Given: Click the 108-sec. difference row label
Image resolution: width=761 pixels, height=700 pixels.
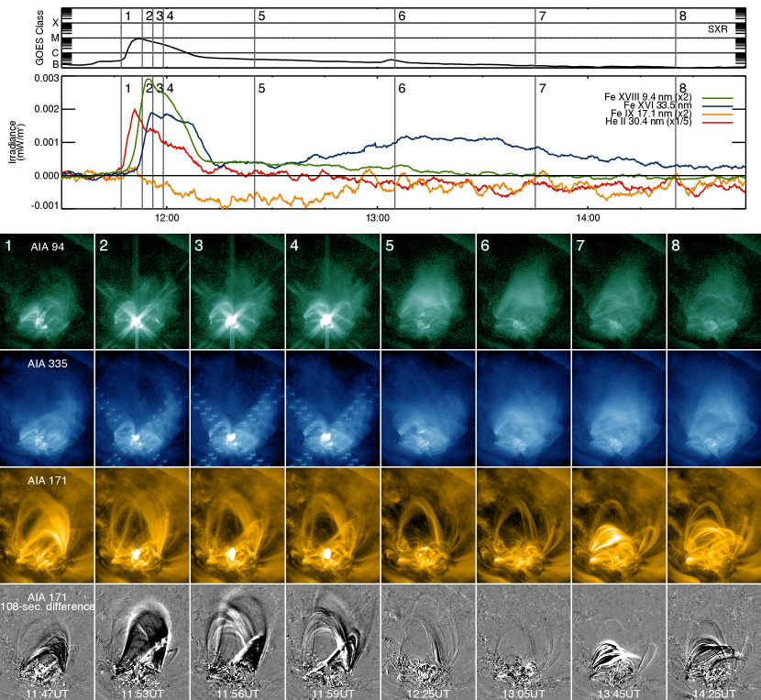Looking at the screenshot, I should pyautogui.click(x=48, y=607).
